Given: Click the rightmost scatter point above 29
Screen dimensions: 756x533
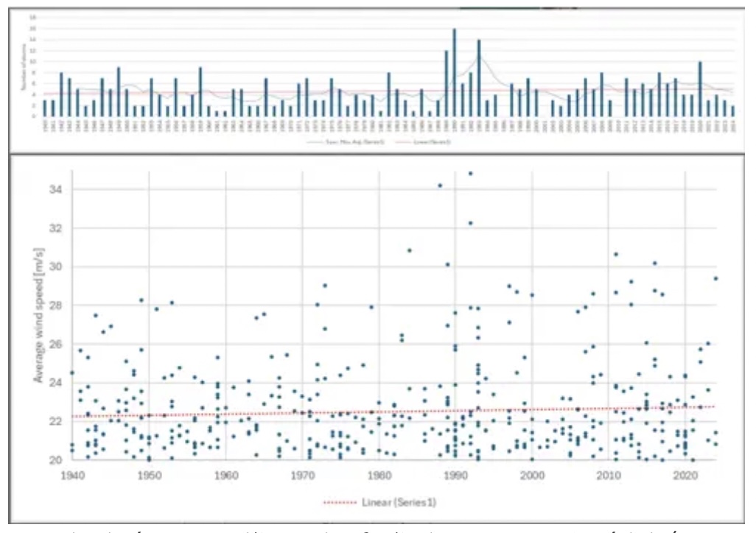Looking at the screenshot, I should click(715, 278).
